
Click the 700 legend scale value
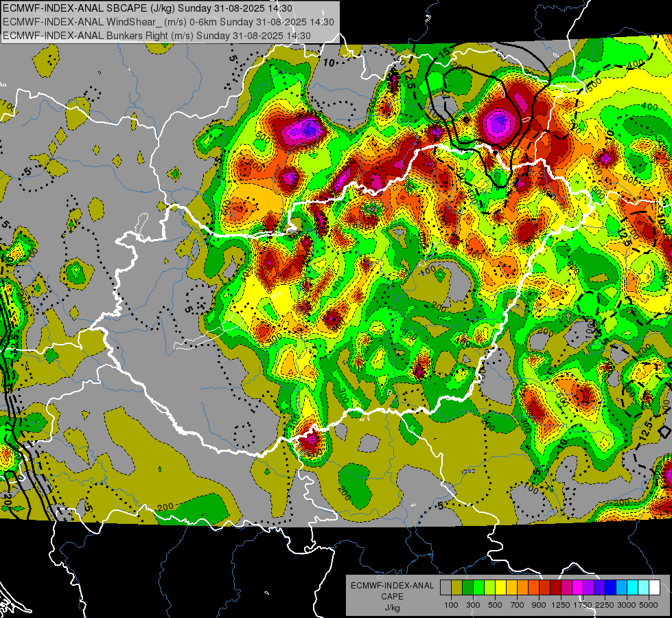tap(518, 605)
